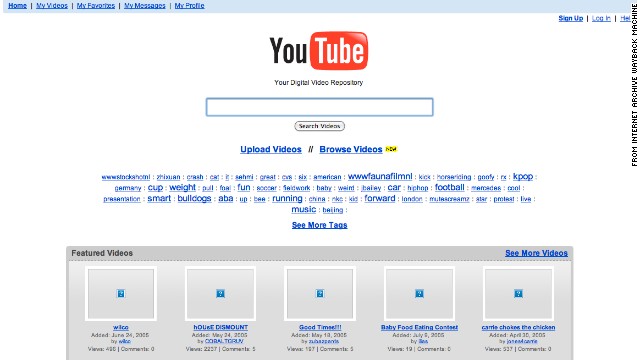Click the Good Times!!! title link

[x=320, y=327]
